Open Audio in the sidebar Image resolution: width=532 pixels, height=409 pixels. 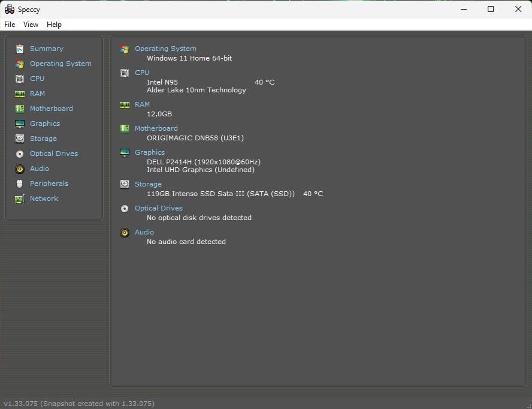[40, 169]
